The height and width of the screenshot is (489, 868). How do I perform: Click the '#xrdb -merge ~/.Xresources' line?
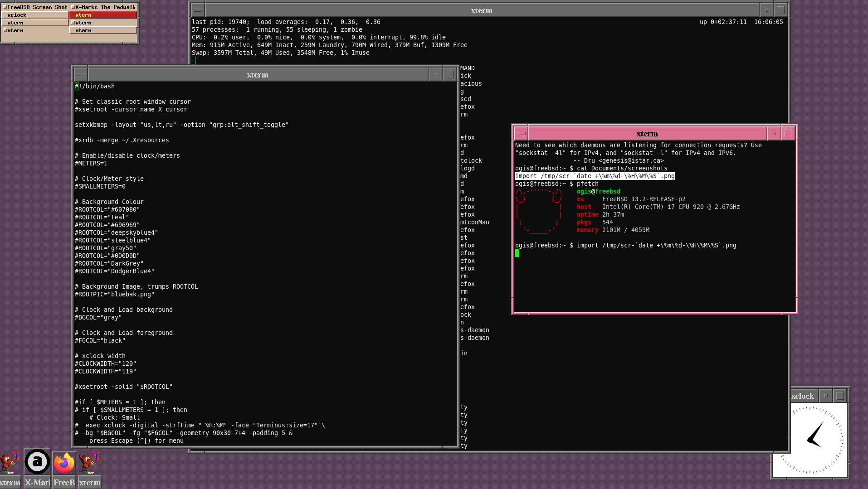point(122,140)
